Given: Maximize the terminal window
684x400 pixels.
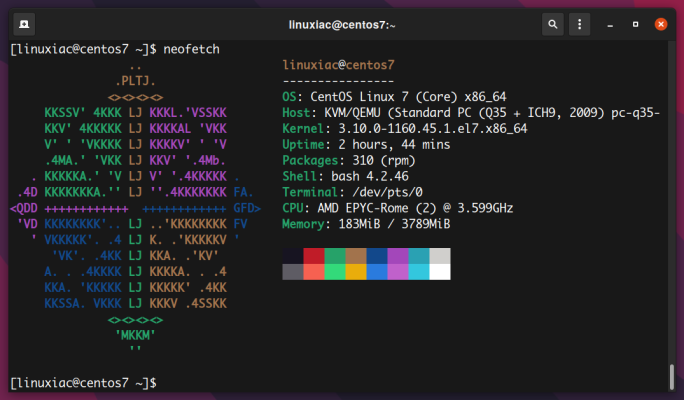Looking at the screenshot, I should click(x=635, y=24).
